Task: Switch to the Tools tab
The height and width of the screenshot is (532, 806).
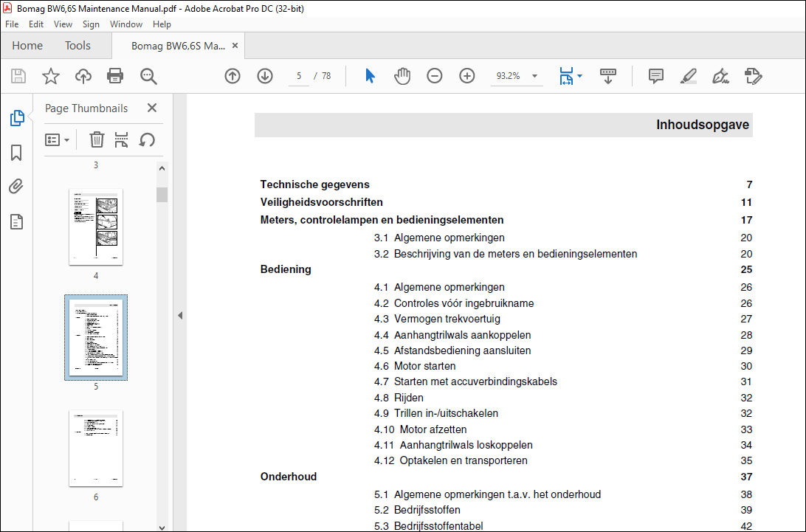Action: tap(77, 46)
